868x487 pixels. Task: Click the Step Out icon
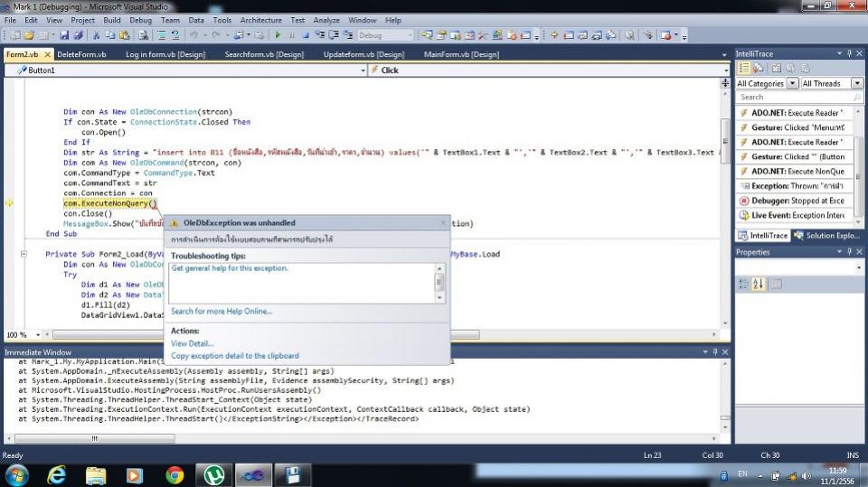[x=348, y=35]
